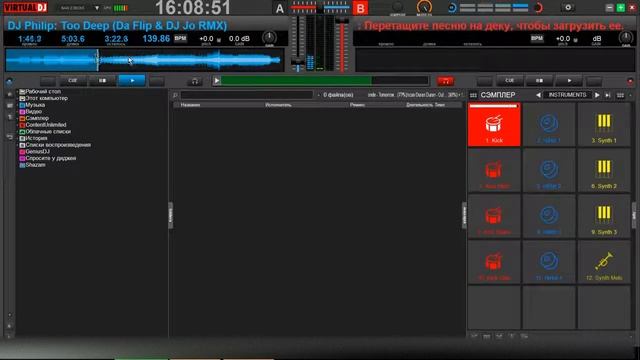Pause deck A
This screenshot has width=640, height=360.
pyautogui.click(x=102, y=80)
